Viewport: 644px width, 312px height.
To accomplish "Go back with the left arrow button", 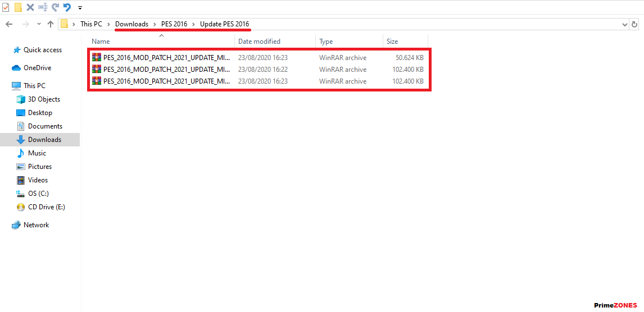I will [x=9, y=24].
